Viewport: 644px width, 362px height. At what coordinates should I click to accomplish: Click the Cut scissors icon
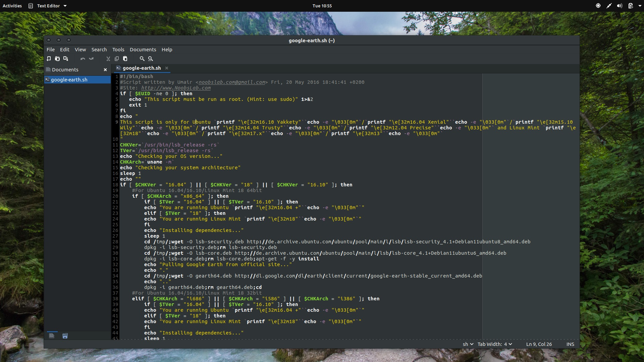108,59
